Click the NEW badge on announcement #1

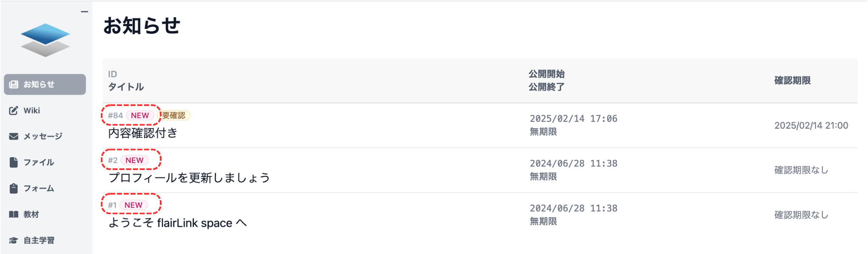[x=133, y=205]
